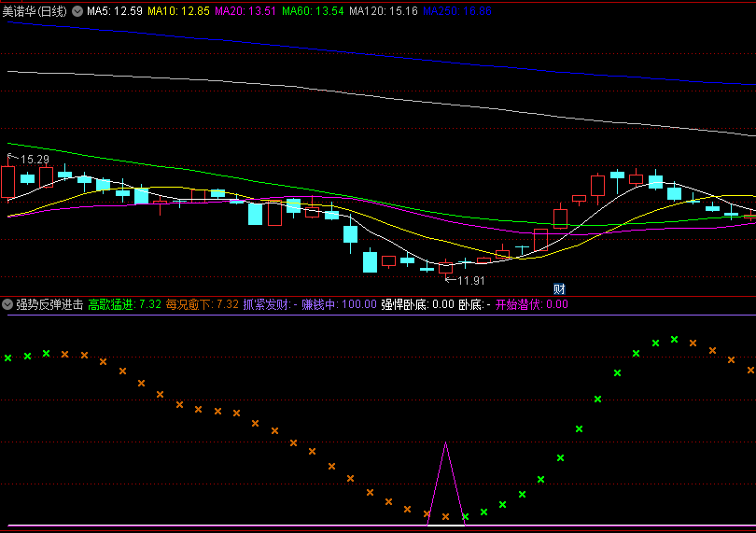Image resolution: width=756 pixels, height=533 pixels.
Task: Open the dropdown arrow beside 美诺华(日线)
Action: (77, 11)
